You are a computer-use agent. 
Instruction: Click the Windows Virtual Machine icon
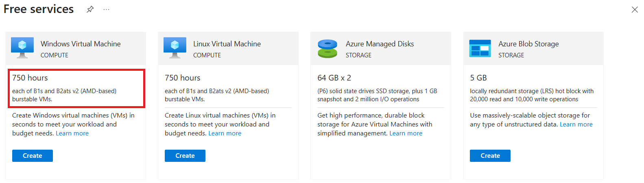click(22, 48)
